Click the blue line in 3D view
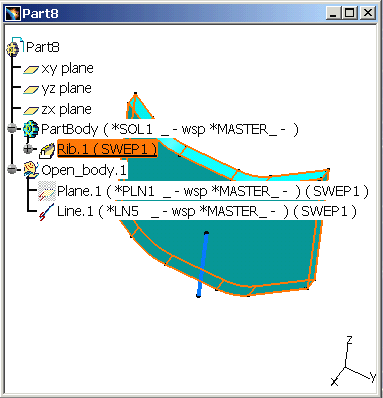The width and height of the screenshot is (383, 398). [202, 264]
